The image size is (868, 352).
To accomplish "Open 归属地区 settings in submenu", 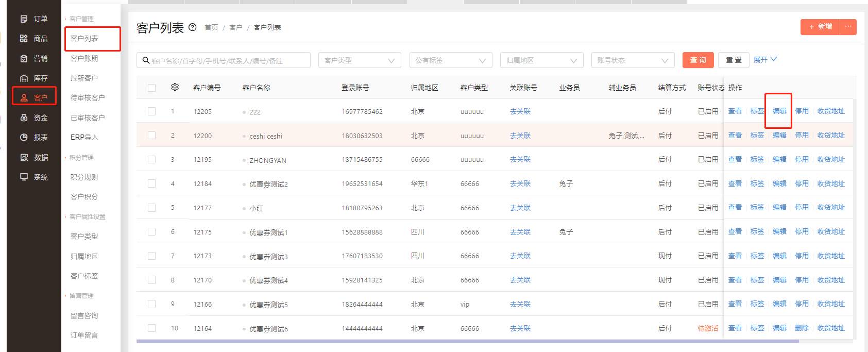I will (84, 256).
